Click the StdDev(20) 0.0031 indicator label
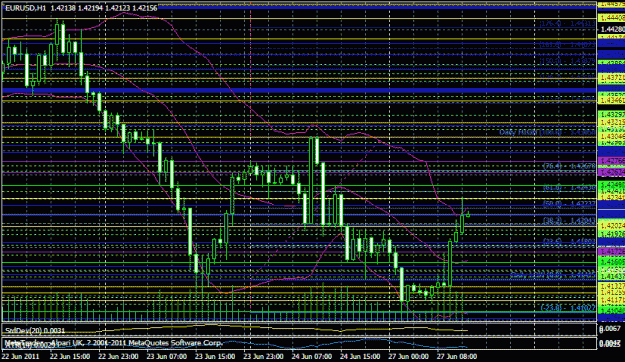Image resolution: width=625 pixels, height=362 pixels. [35, 331]
